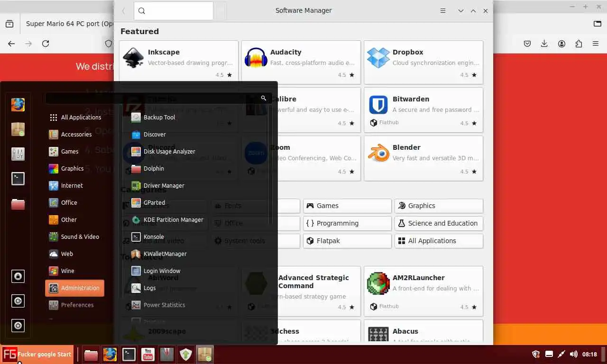607x364 pixels.
Task: Click the network icon in the system tray
Action: pos(561,354)
